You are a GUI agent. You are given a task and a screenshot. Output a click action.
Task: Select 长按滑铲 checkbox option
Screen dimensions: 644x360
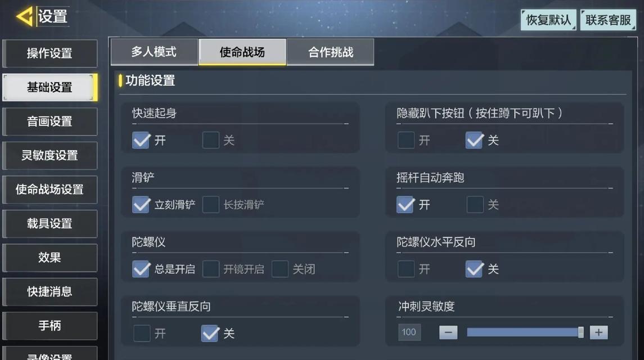tap(211, 204)
